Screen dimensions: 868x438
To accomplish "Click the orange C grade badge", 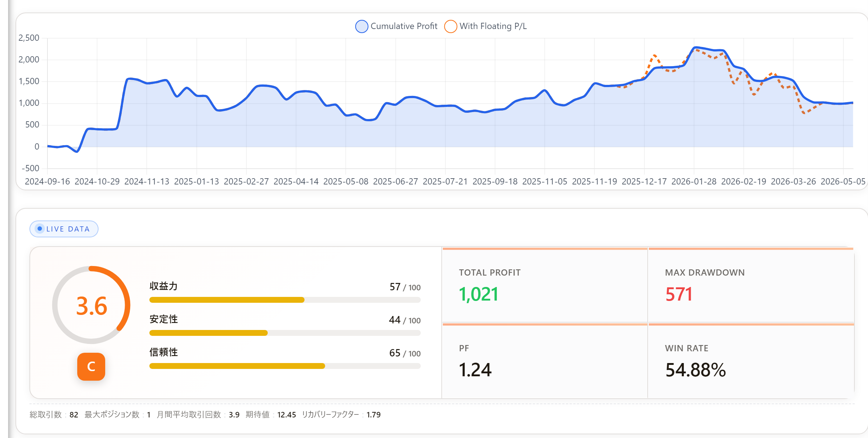I will 91,367.
